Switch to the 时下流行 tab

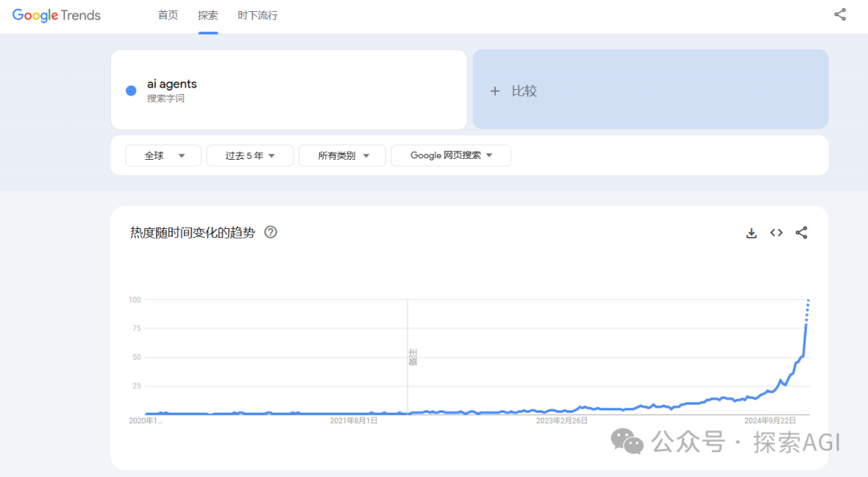pos(257,14)
